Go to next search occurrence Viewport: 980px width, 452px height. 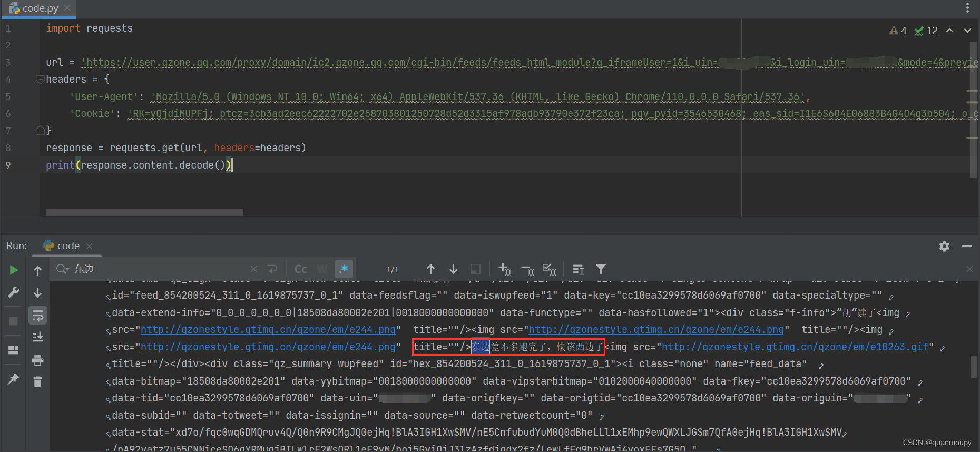pyautogui.click(x=453, y=269)
